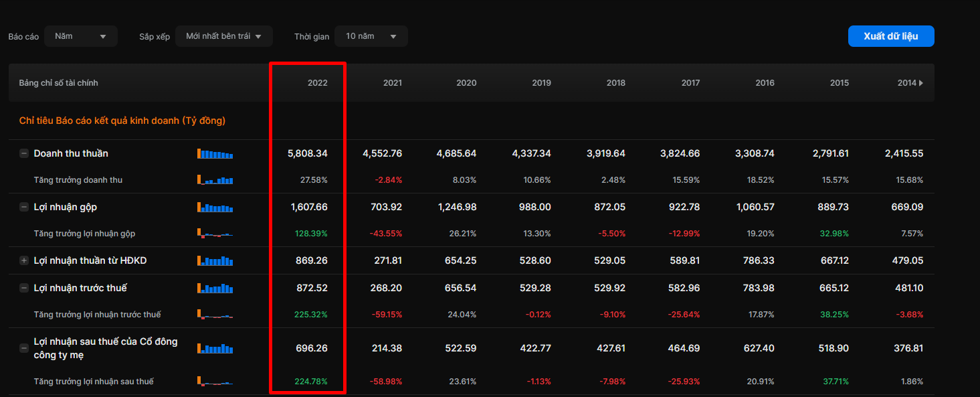
Task: Click the Lợi nhuận thuần từ HĐKD mini chart
Action: [x=215, y=260]
